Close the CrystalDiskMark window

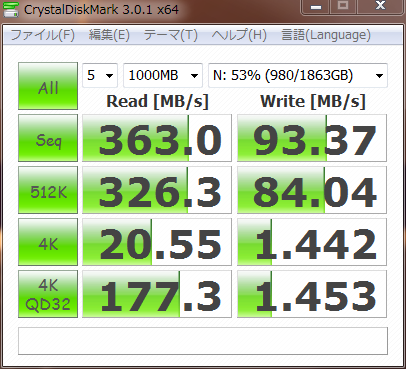tap(380, 6)
